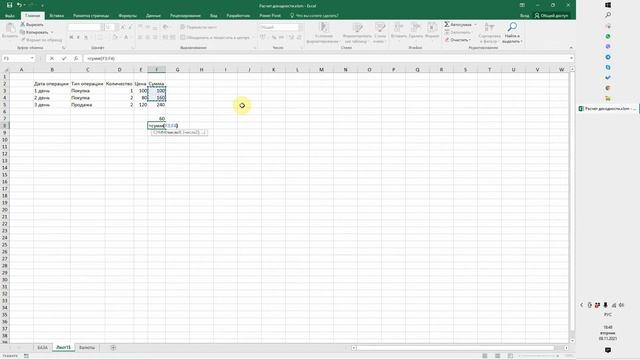Viewport: 640px width, 360px height.
Task: Open the Windows Start button
Action: [608, 5]
